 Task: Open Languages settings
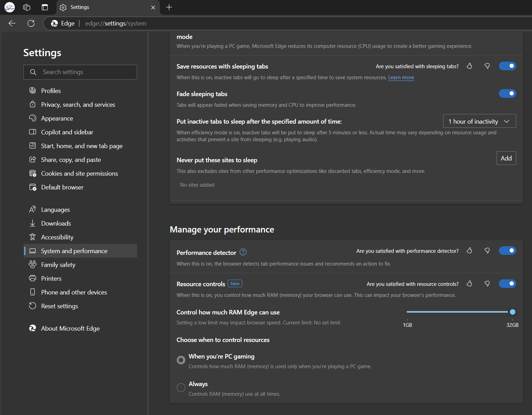80,209
